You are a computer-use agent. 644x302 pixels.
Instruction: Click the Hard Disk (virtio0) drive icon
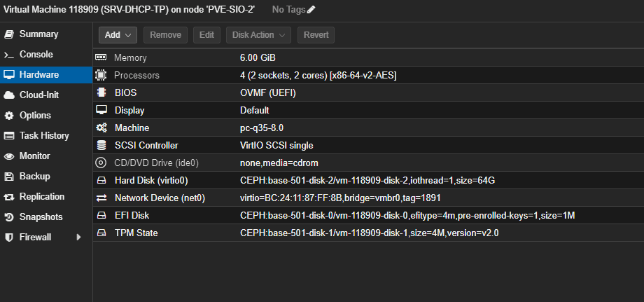point(101,180)
